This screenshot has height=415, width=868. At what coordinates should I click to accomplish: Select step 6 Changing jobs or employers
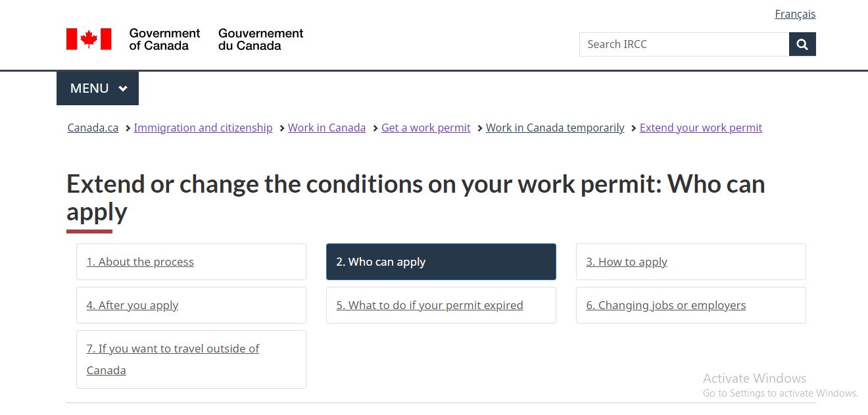[x=666, y=305]
